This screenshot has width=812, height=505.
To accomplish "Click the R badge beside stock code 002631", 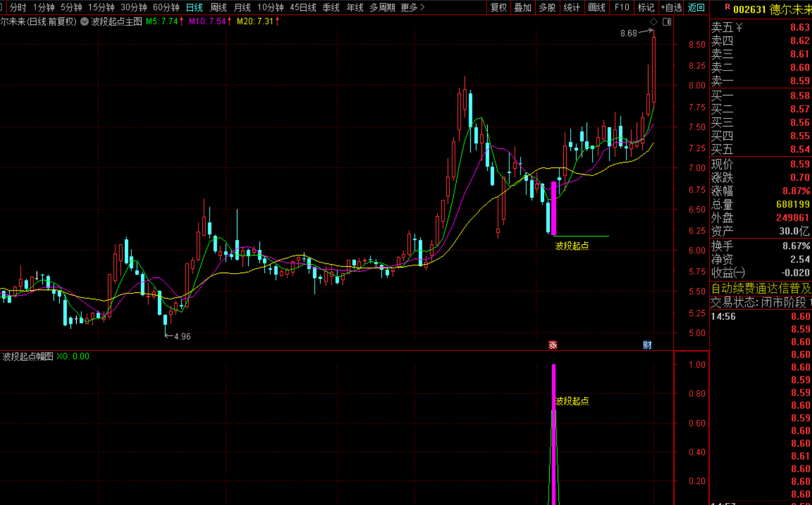I will [727, 7].
